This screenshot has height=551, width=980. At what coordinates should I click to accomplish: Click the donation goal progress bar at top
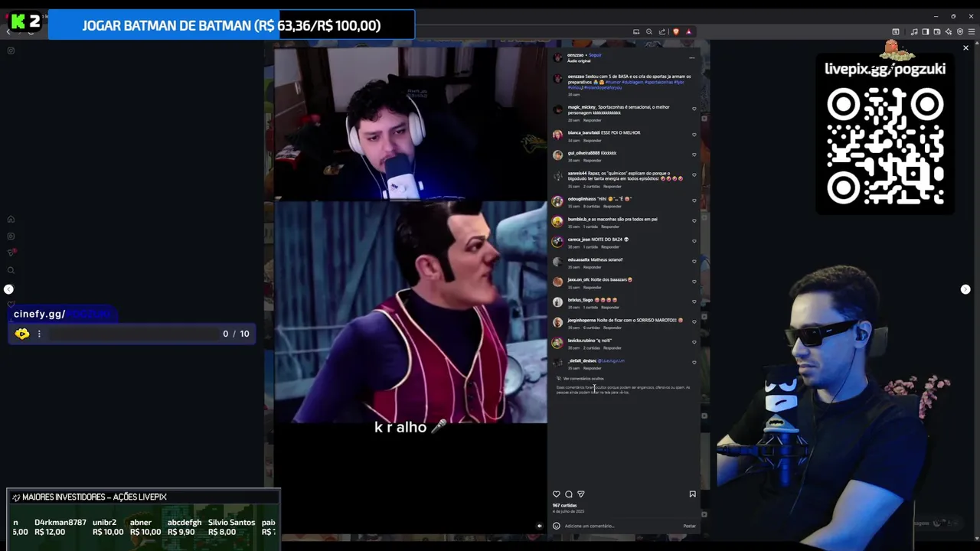(x=231, y=25)
